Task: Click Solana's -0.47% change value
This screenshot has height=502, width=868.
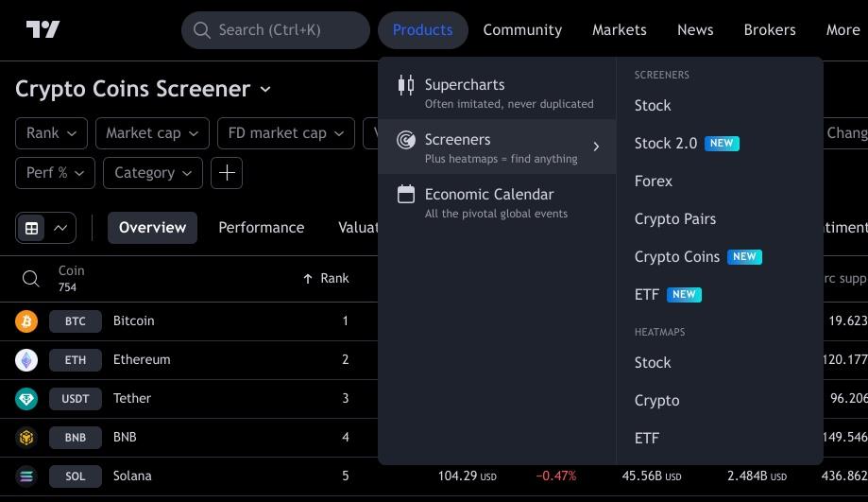Action: coord(556,476)
